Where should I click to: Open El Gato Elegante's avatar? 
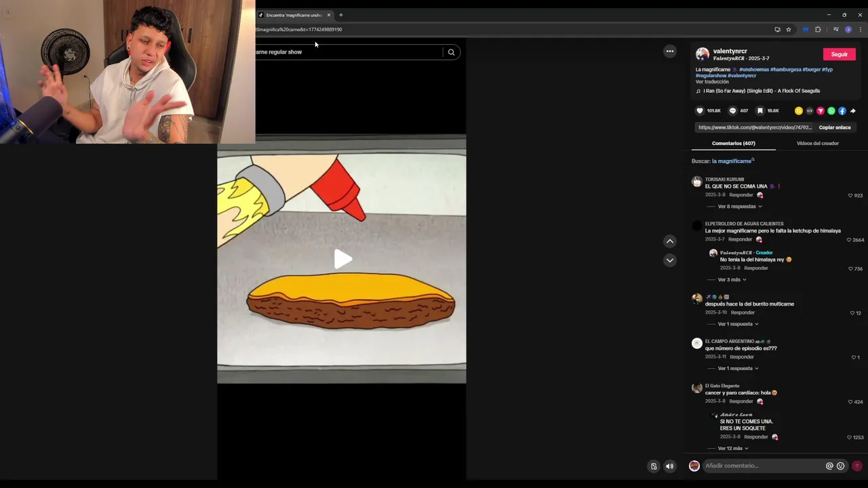696,388
